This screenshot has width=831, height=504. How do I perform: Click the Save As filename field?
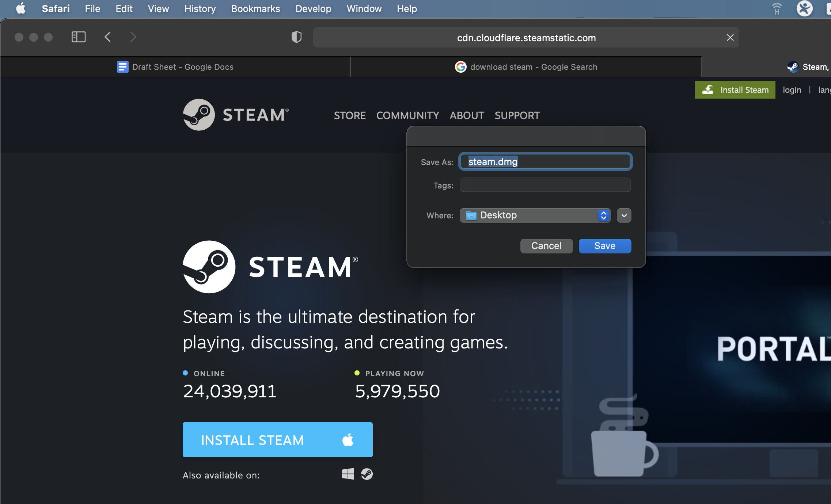[545, 161]
